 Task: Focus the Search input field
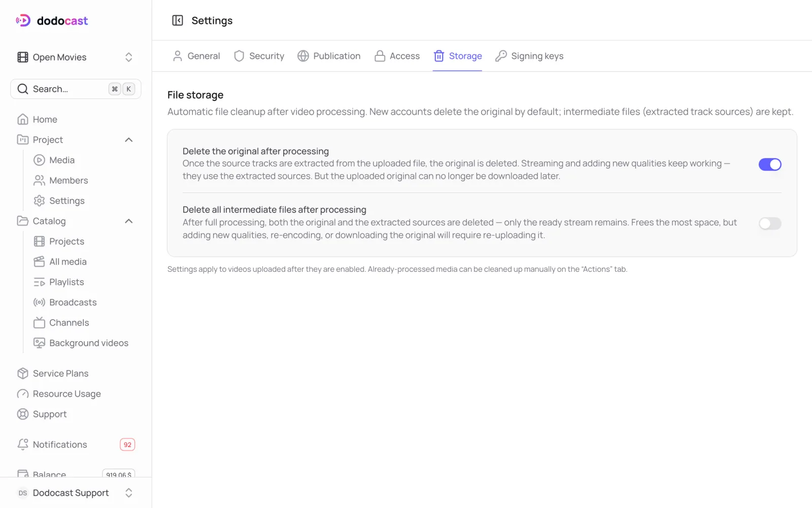[x=76, y=89]
